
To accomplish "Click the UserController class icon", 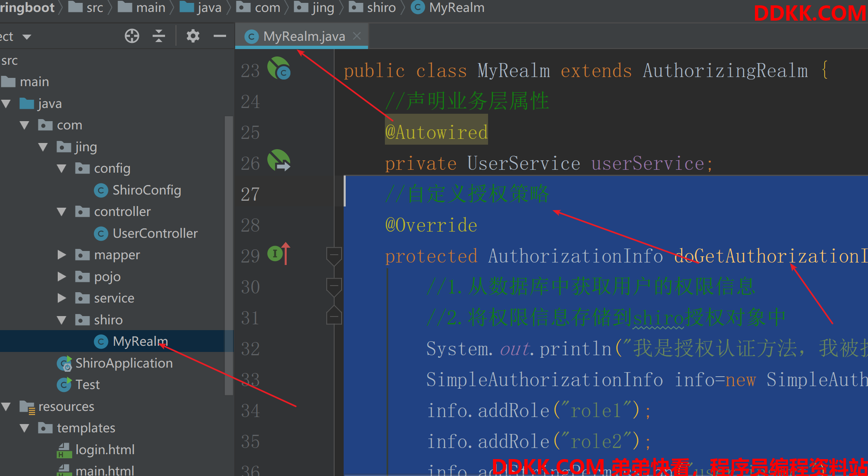I will pos(101,234).
